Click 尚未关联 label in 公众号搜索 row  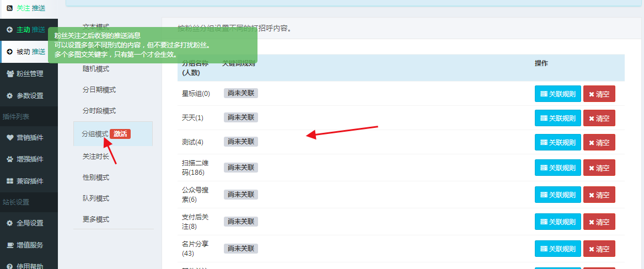click(241, 194)
